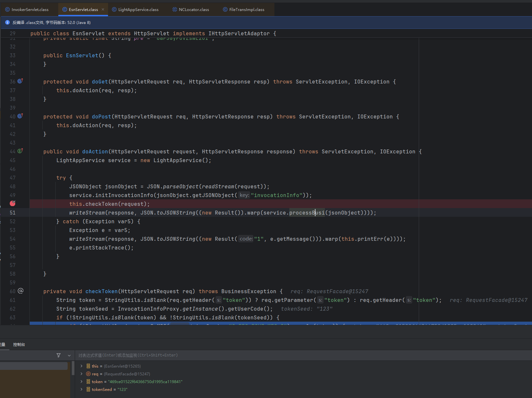Switch to the InvokerServlet.class tab
The image size is (532, 398).
pos(30,10)
